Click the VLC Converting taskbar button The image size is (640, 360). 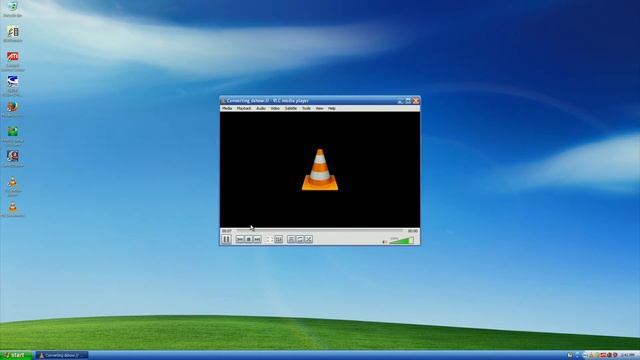[x=62, y=356]
